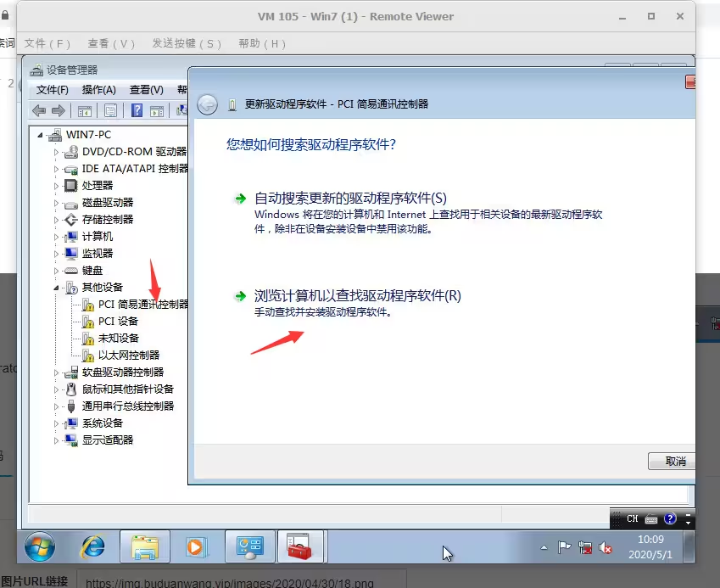Open 查看(V) menu in Device Manager
The height and width of the screenshot is (588, 720).
click(x=147, y=90)
